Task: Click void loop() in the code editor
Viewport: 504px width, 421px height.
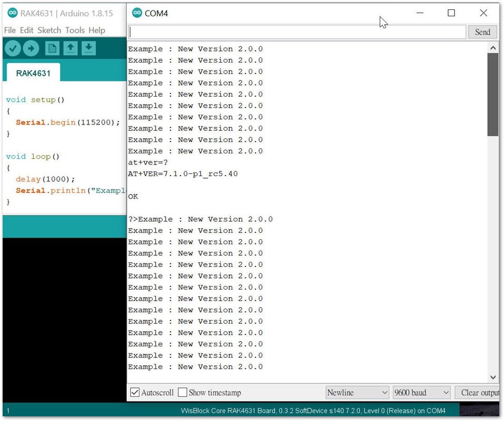Action: (33, 157)
